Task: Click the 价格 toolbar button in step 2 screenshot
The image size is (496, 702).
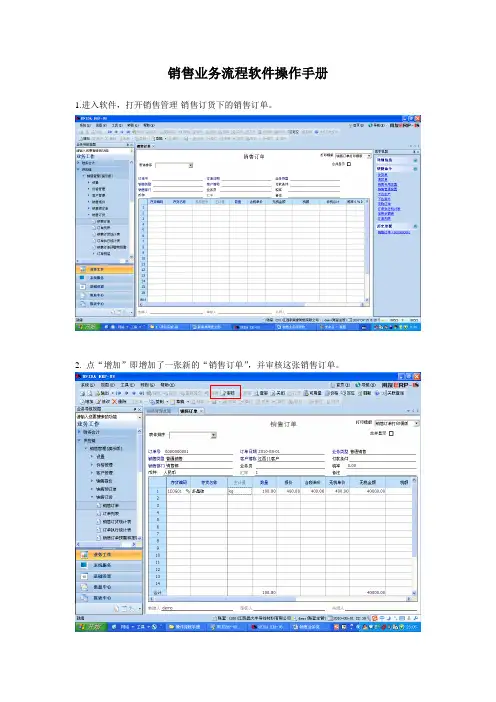Action: point(332,393)
